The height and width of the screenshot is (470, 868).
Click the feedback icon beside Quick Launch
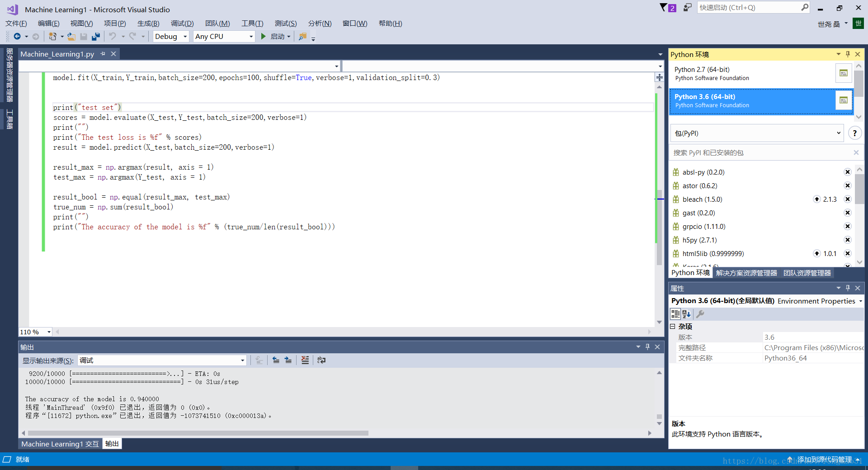point(687,8)
